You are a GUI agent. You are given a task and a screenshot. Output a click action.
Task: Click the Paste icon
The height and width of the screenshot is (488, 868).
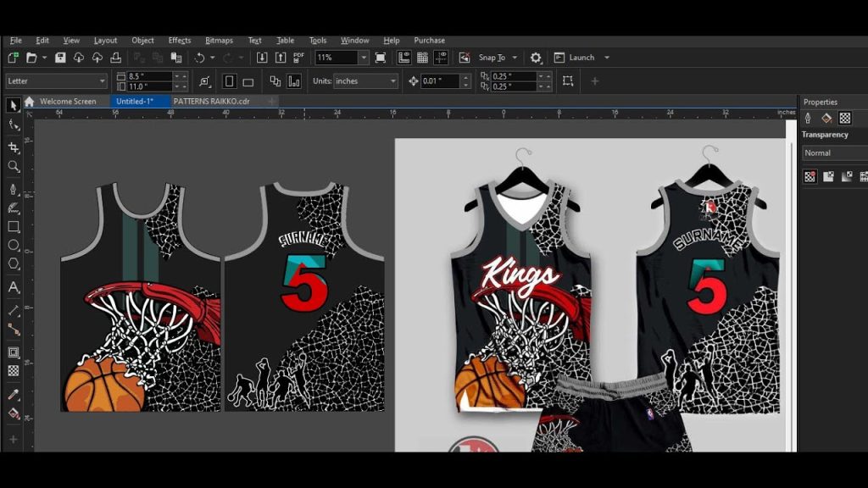click(x=176, y=58)
